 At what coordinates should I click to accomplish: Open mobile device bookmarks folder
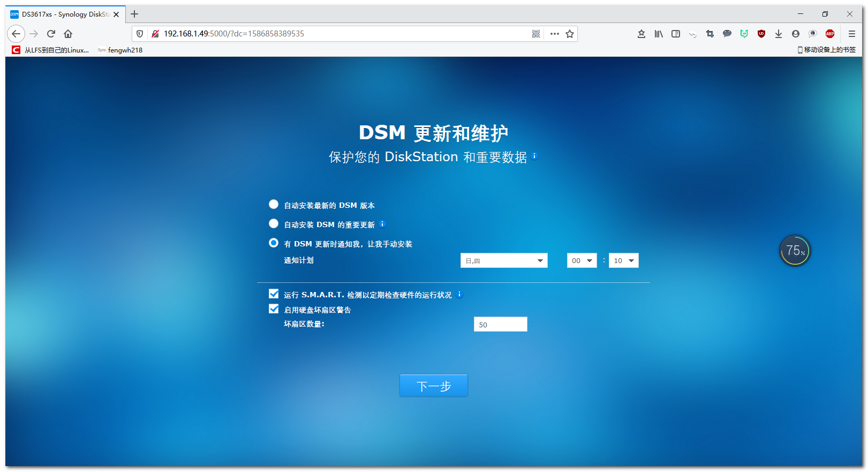pyautogui.click(x=826, y=50)
